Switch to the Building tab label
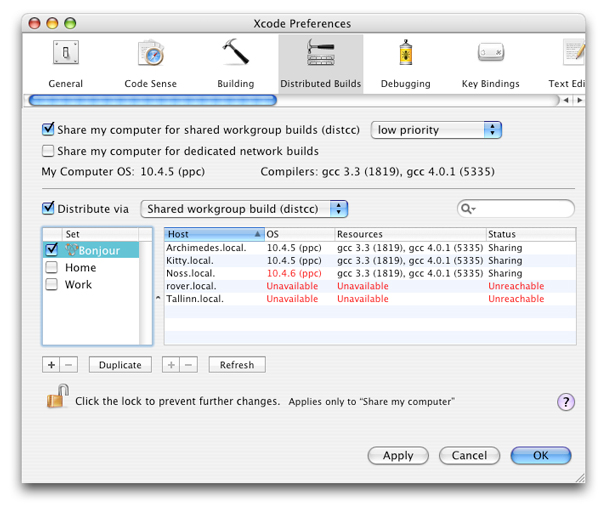The width and height of the screenshot is (607, 514). 235,84
